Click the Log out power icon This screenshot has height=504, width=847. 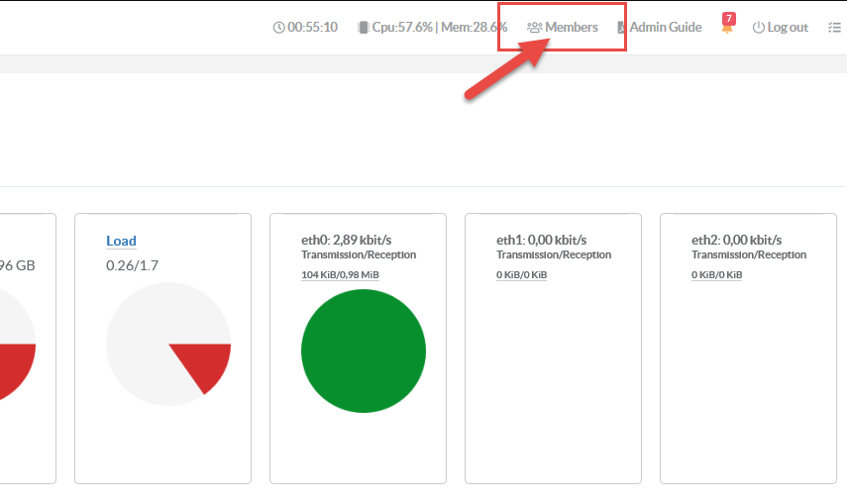click(759, 28)
